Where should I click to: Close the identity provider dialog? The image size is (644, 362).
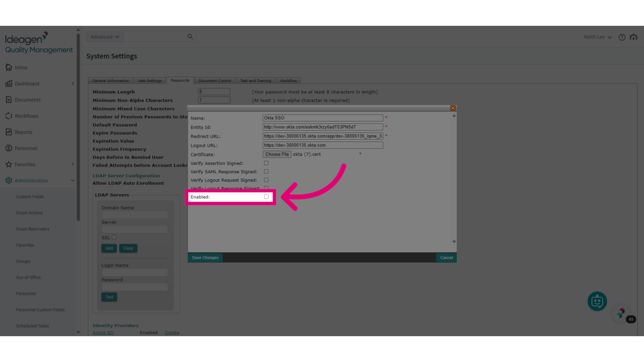[x=453, y=108]
